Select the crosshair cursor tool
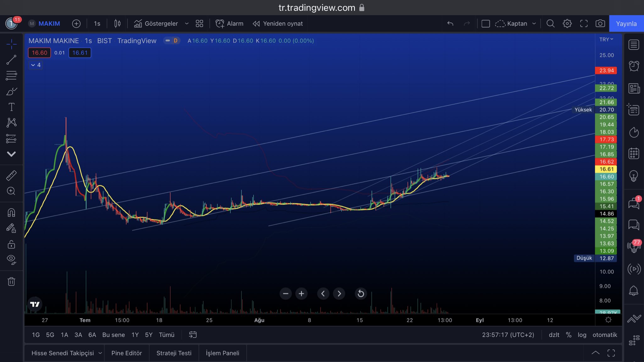 coord(11,44)
